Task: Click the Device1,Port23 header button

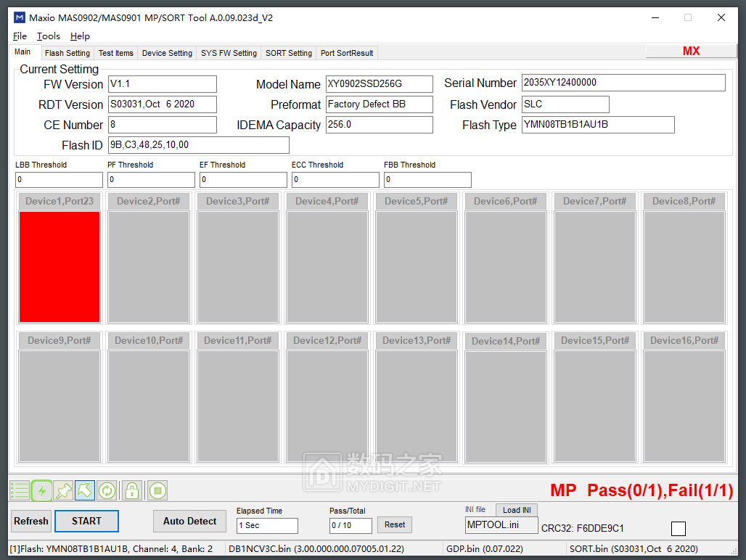Action: (60, 201)
